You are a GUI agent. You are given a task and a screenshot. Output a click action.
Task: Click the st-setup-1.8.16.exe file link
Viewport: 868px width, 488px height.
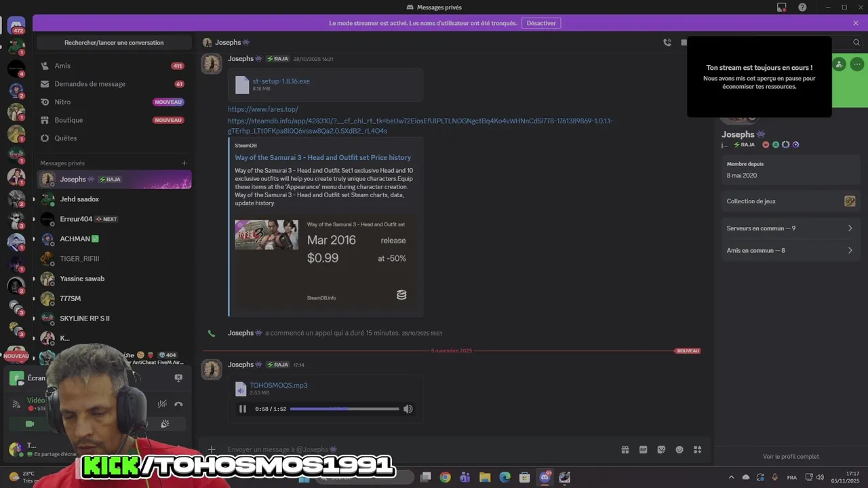(x=281, y=81)
